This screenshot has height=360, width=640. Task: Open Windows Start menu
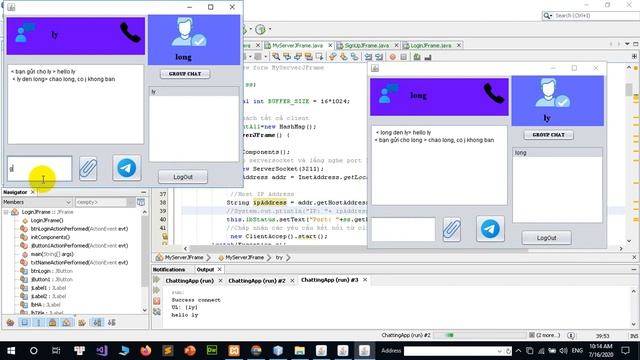(11, 350)
